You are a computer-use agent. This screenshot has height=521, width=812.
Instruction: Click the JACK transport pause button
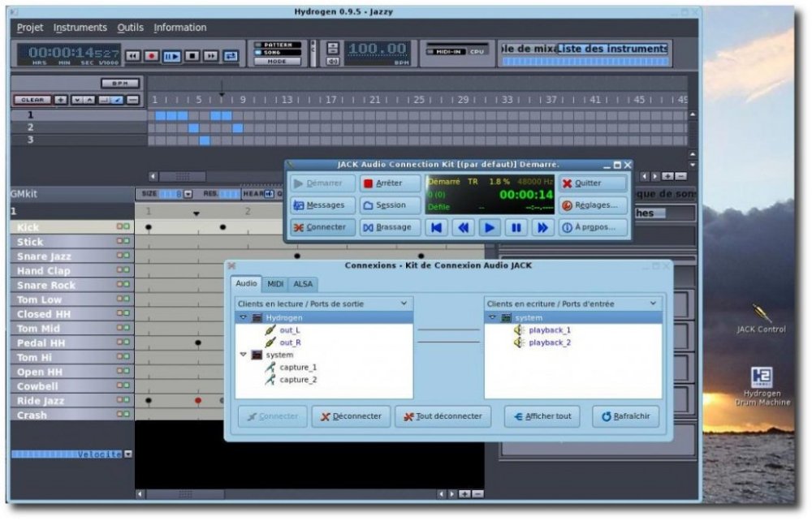coord(516,228)
